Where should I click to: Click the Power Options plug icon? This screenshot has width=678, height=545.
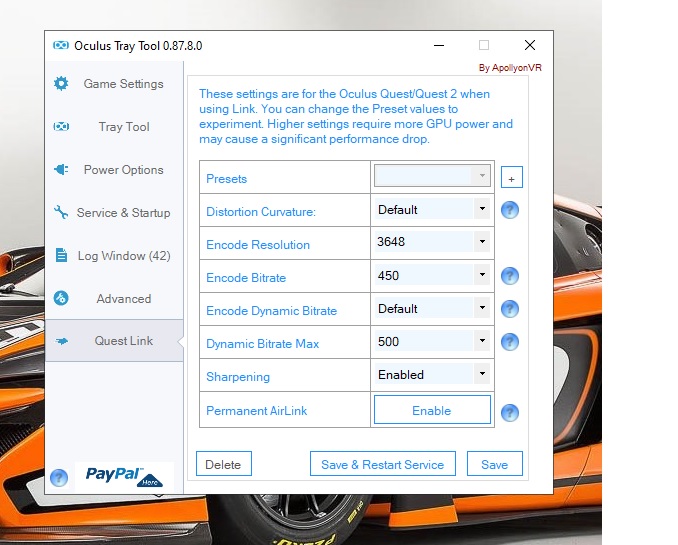pos(61,170)
